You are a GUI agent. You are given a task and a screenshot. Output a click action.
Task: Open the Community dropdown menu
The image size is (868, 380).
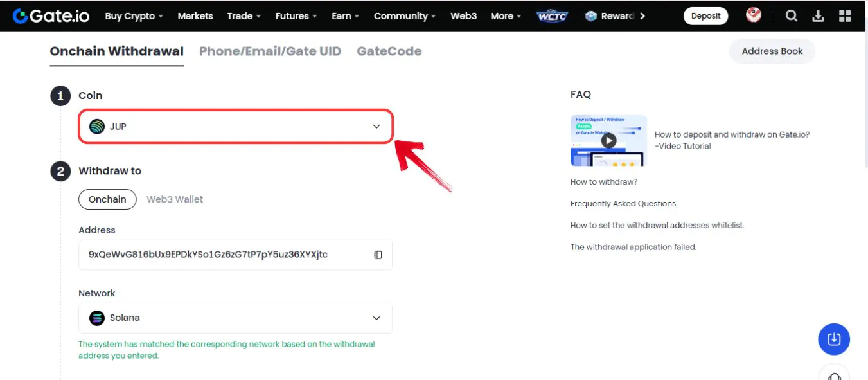405,16
